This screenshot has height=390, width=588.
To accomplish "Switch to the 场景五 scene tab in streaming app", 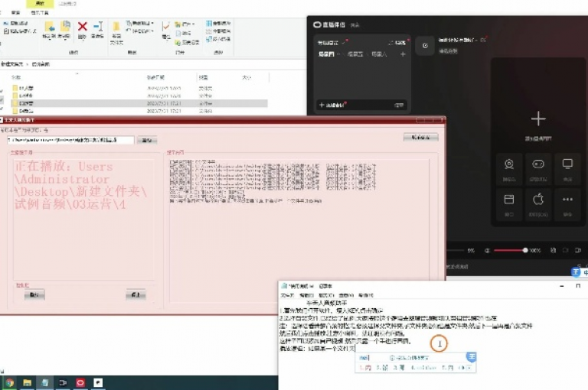I will point(355,54).
